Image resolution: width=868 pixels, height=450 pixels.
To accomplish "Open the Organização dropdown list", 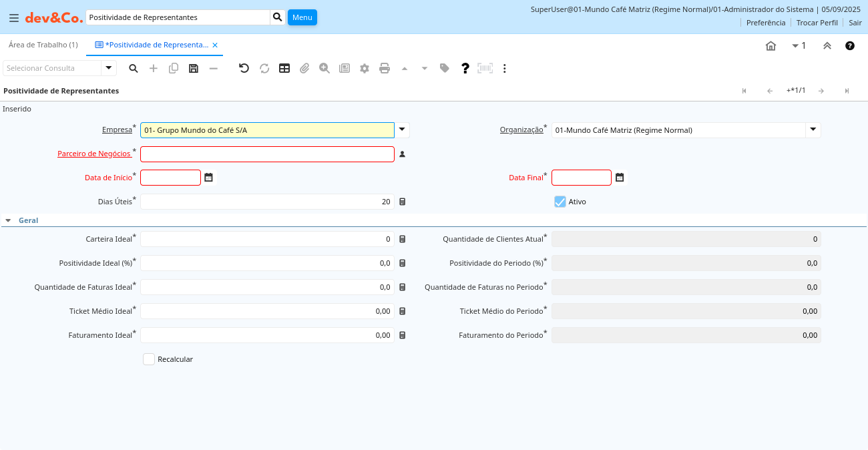I will point(813,130).
